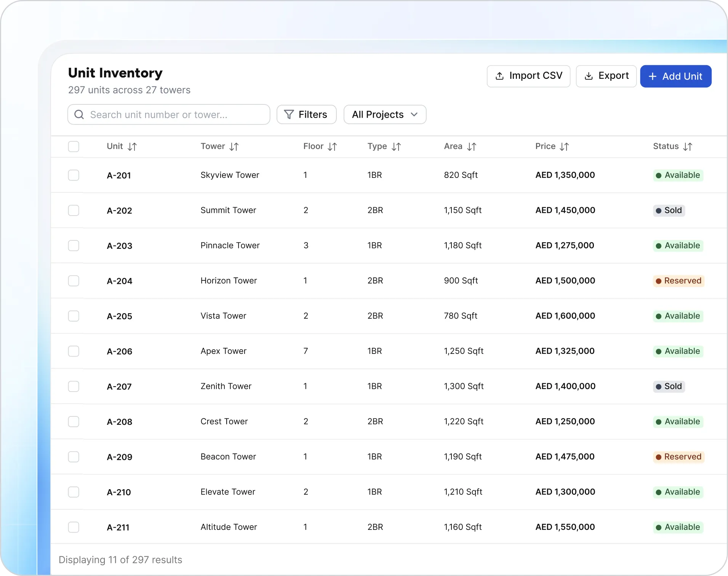Sort by Tower using the arrows icon
The height and width of the screenshot is (576, 728).
tap(234, 147)
